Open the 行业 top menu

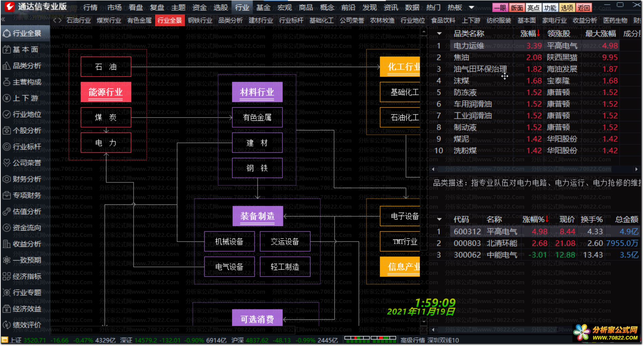coord(242,7)
